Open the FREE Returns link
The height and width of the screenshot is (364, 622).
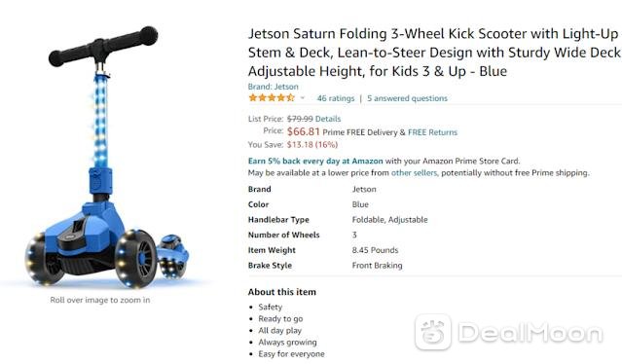click(x=432, y=132)
